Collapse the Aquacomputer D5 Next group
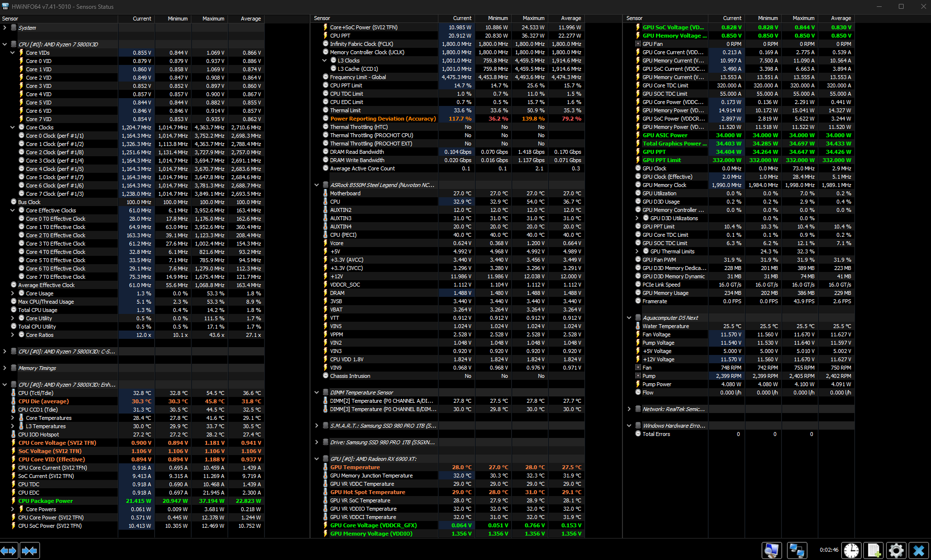The width and height of the screenshot is (931, 560). tap(629, 318)
